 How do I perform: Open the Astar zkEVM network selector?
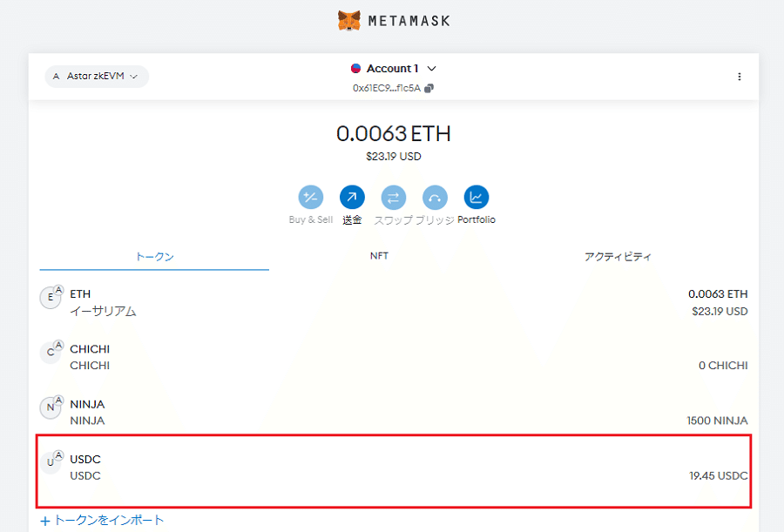tap(96, 77)
